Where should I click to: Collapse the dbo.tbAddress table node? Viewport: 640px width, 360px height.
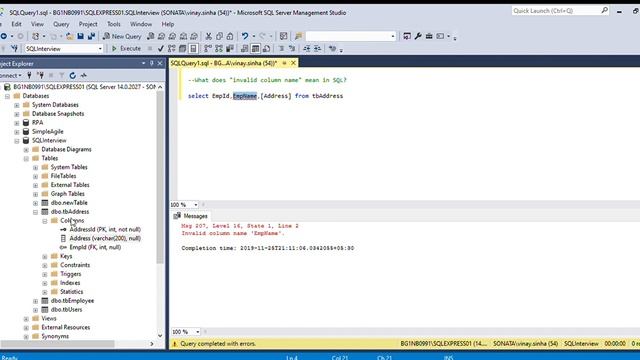36,212
